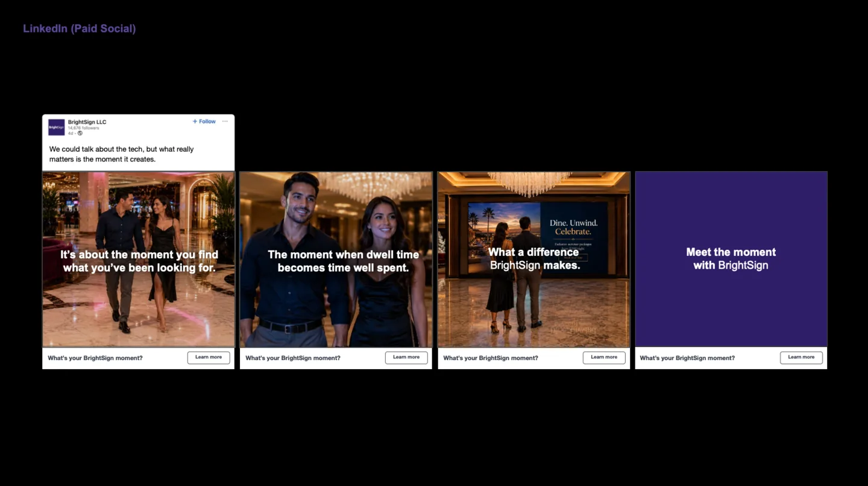Viewport: 868px width, 486px height.
Task: Open the 'It's about the moment you find' carousel image
Action: 139,260
